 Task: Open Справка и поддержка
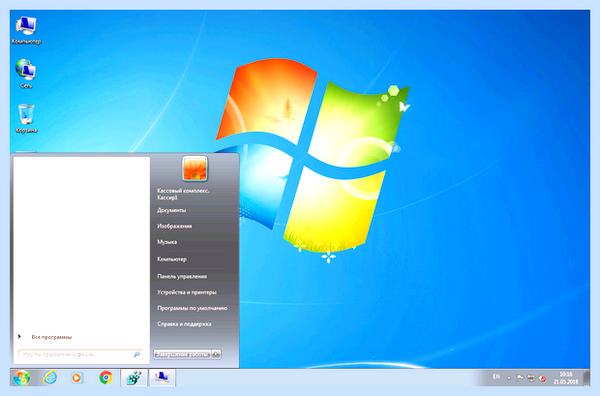(x=184, y=324)
